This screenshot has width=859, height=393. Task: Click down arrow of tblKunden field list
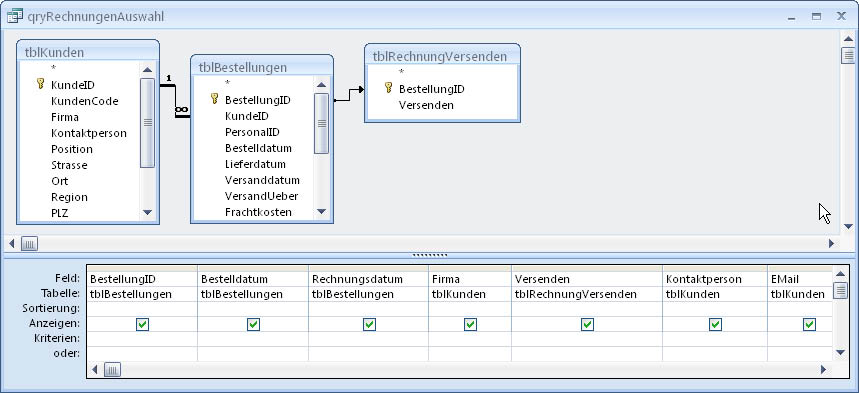tap(147, 212)
